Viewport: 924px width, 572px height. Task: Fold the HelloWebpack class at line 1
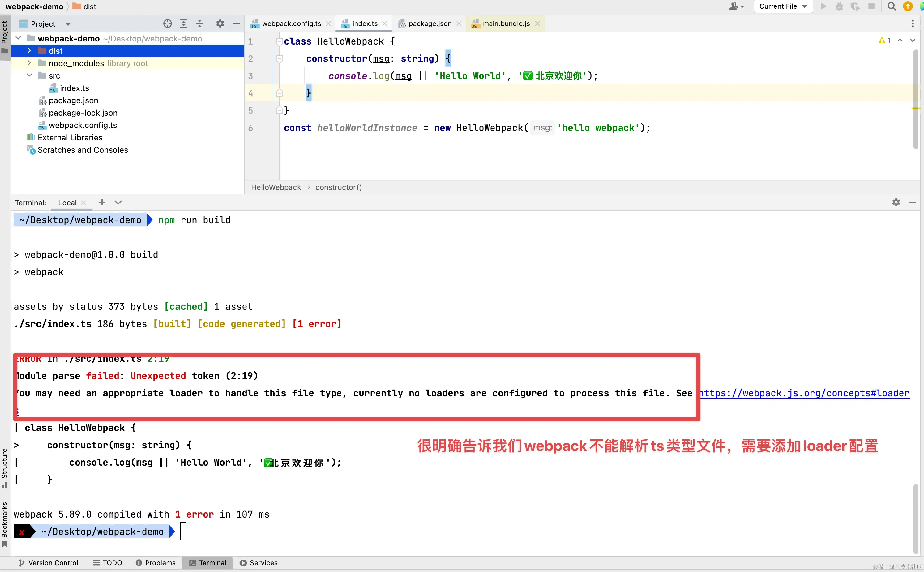click(279, 41)
